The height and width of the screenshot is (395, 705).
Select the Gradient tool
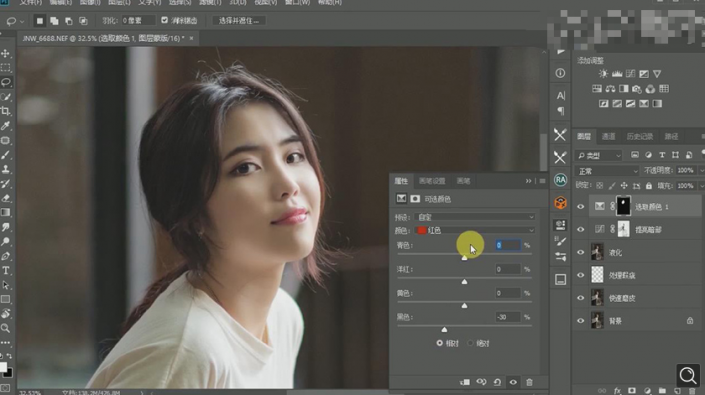5,213
